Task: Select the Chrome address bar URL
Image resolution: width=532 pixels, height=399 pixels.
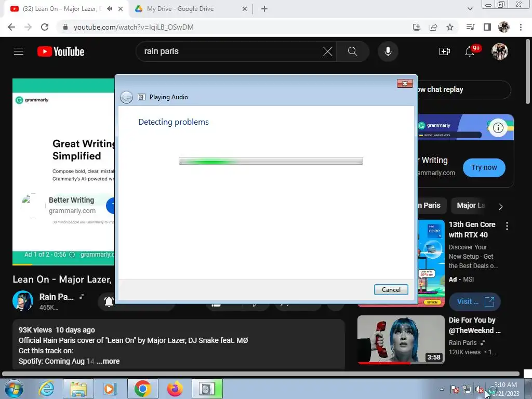Action: (x=134, y=27)
